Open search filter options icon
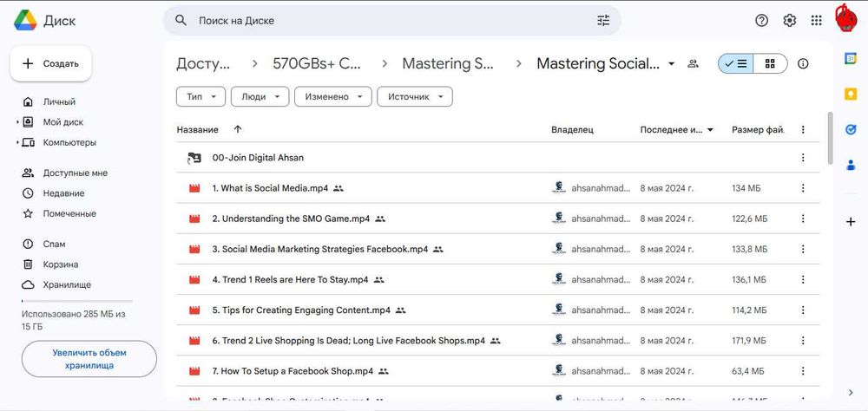The height and width of the screenshot is (411, 868). point(603,20)
